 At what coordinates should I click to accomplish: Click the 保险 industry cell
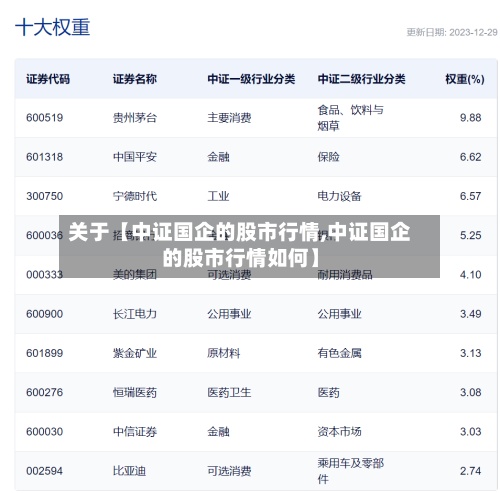(328, 157)
